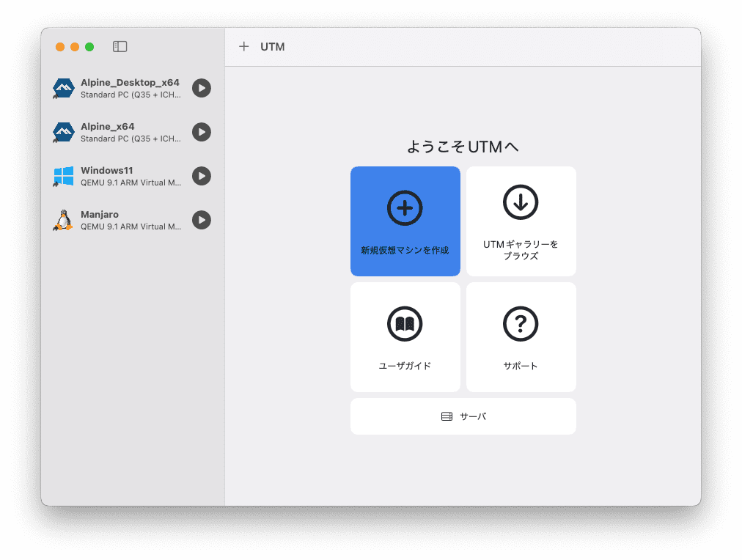
Task: Click Standard PC subtitle under Alpine_x64
Action: tap(131, 139)
